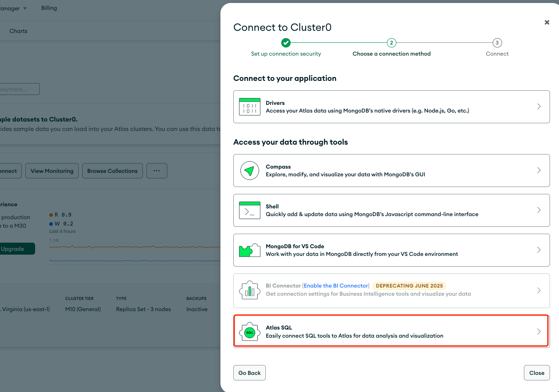Open the Billing menu item
This screenshot has height=392, width=559.
(x=49, y=8)
